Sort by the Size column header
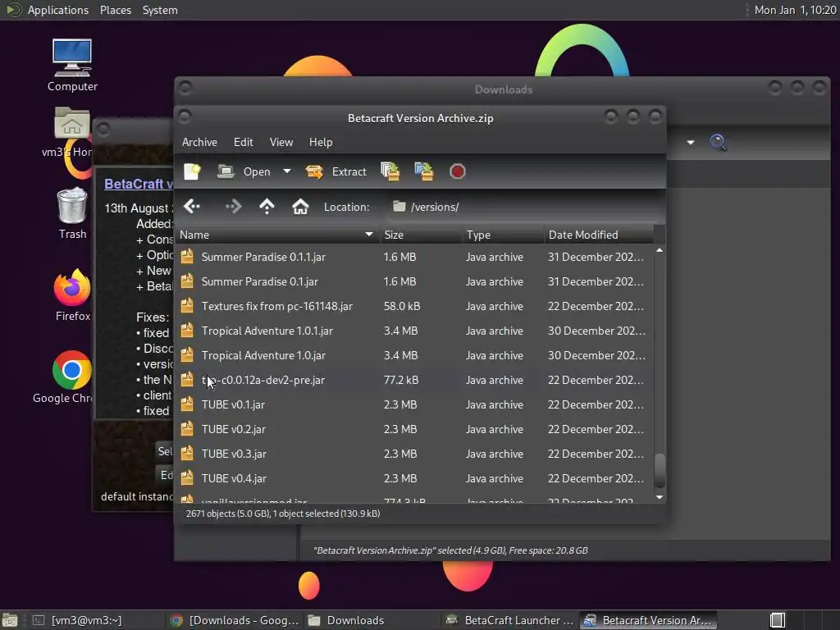The image size is (840, 630). [421, 235]
